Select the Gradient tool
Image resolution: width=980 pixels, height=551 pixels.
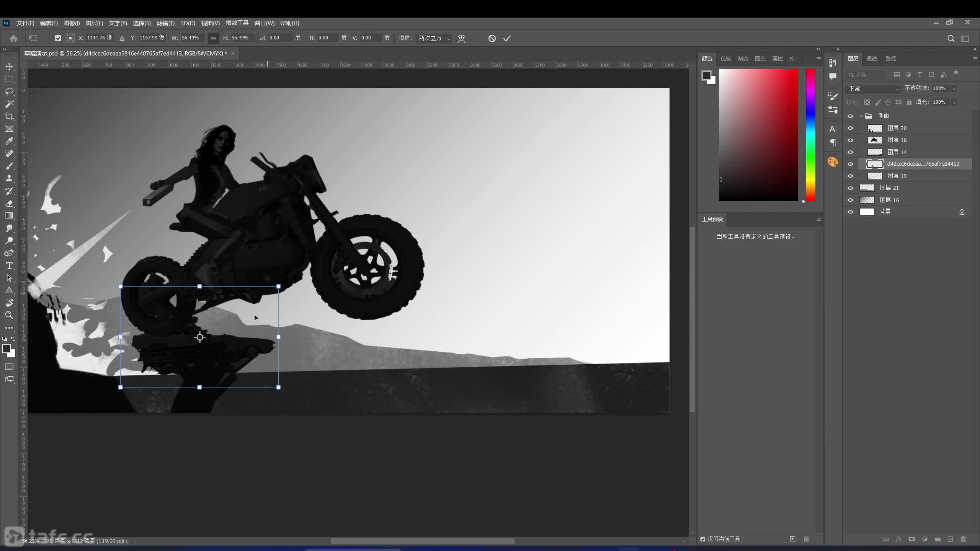pyautogui.click(x=9, y=216)
